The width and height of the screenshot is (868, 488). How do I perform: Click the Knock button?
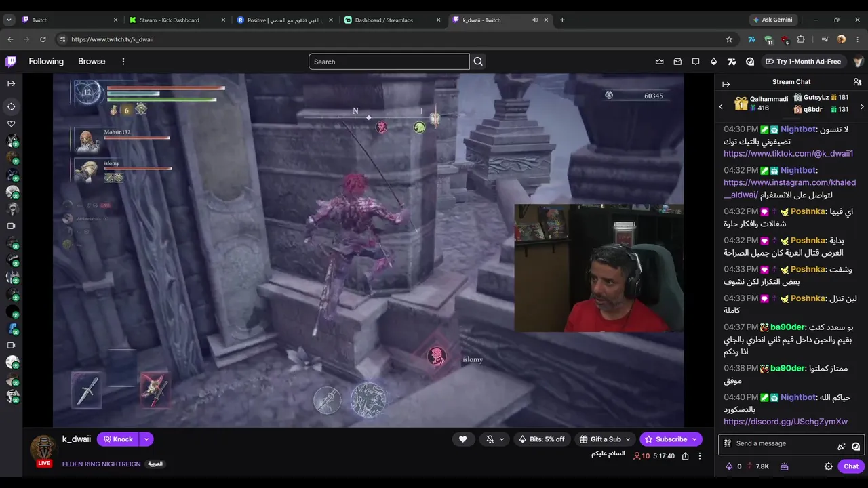118,439
